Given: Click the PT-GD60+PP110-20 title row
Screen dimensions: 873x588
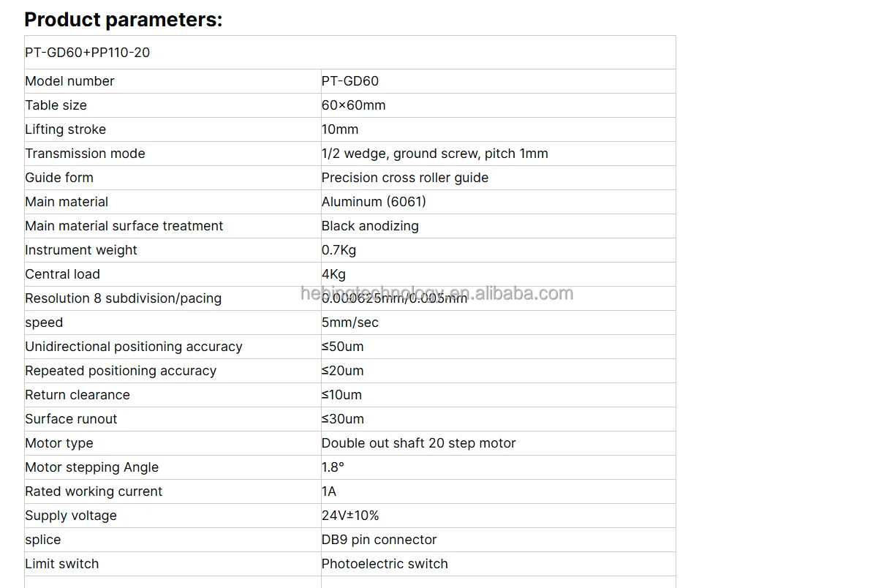Looking at the screenshot, I should click(x=88, y=53).
